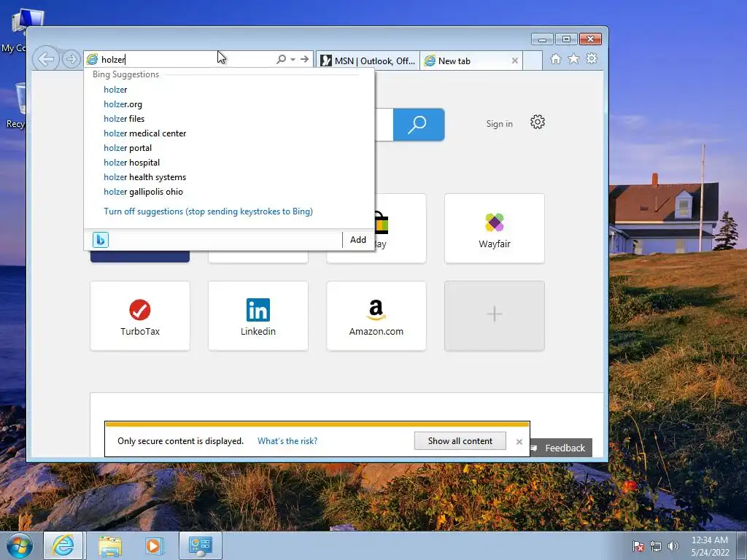
Task: Click Turn off suggestions link
Action: tap(208, 211)
